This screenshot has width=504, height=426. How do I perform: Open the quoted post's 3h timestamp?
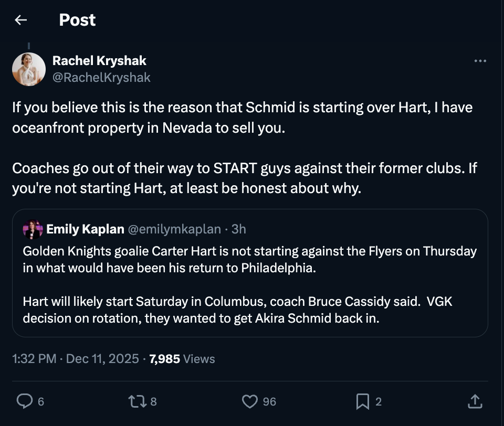[x=239, y=229]
